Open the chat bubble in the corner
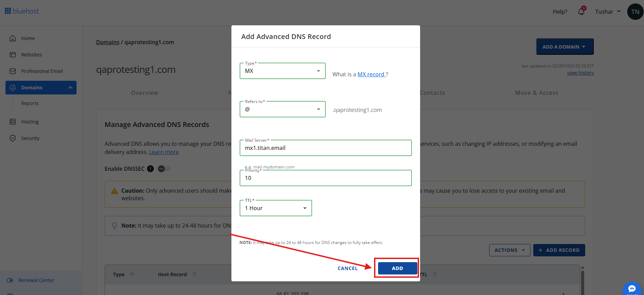644x295 pixels. (x=631, y=289)
